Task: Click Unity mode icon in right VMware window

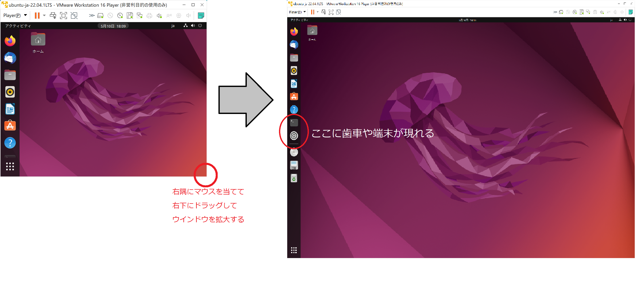Action: click(338, 12)
